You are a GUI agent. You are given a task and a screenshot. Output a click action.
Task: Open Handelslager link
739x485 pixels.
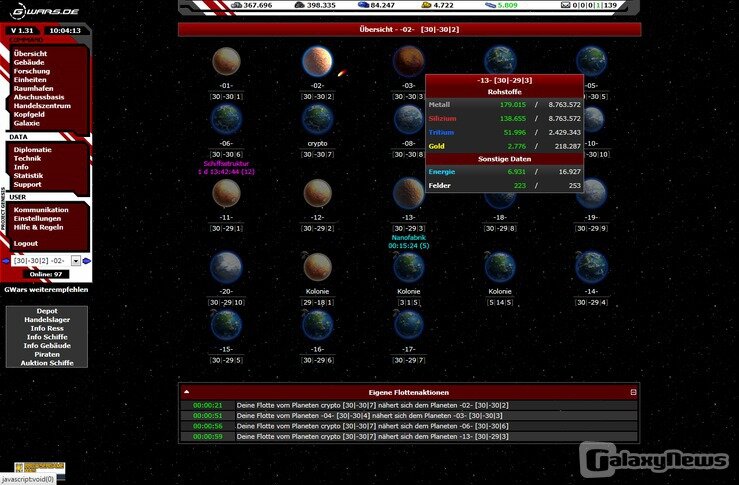coord(47,320)
